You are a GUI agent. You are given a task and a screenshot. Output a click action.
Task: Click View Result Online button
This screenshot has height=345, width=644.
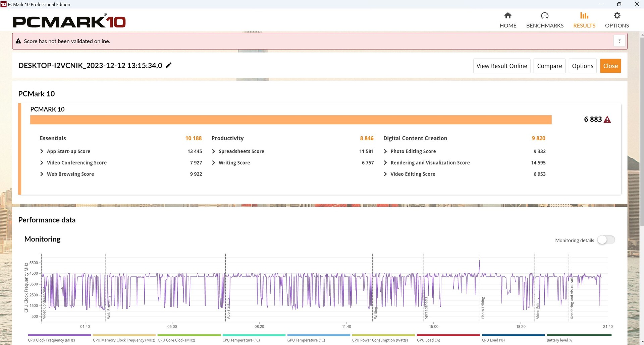point(502,66)
